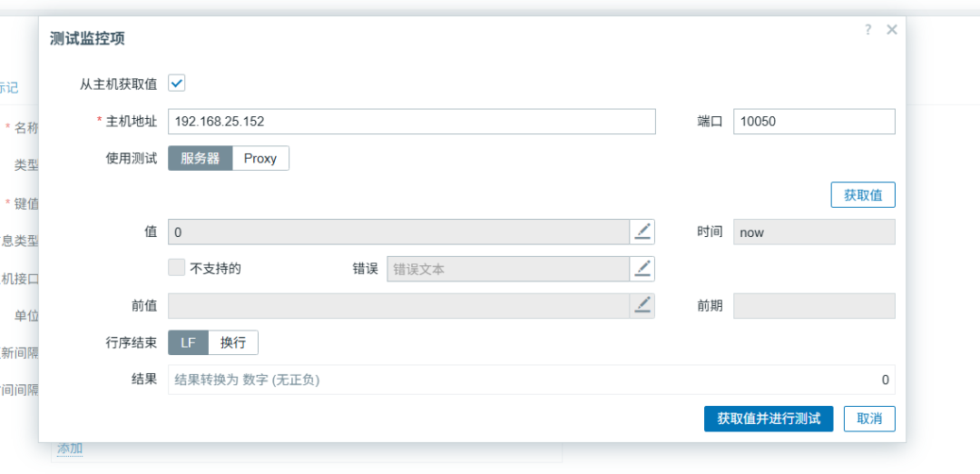980x474 pixels.
Task: Uncheck the 从主机获取值 checkbox
Action: click(177, 84)
